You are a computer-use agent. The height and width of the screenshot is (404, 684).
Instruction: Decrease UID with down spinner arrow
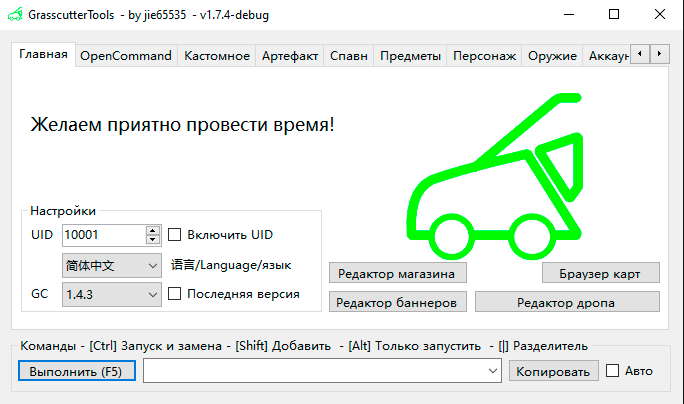click(152, 240)
